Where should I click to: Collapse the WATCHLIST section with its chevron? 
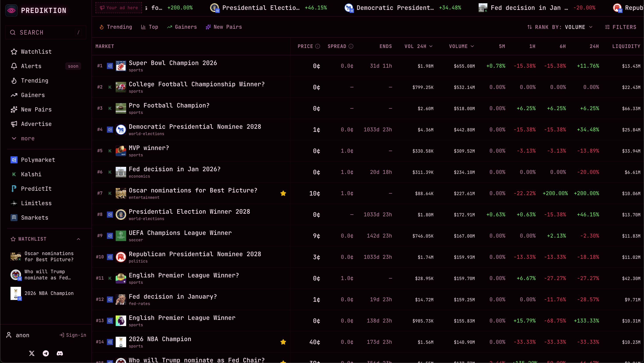click(x=78, y=239)
